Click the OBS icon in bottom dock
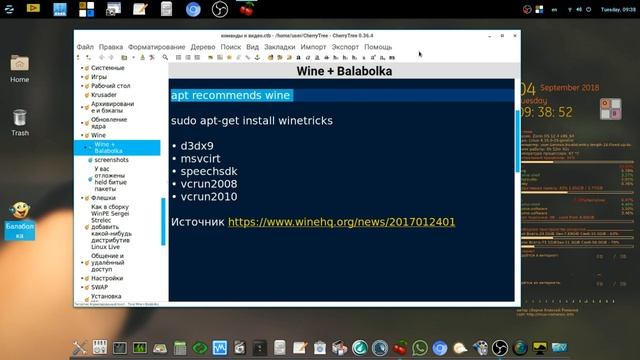The height and width of the screenshot is (360, 640). click(x=500, y=348)
